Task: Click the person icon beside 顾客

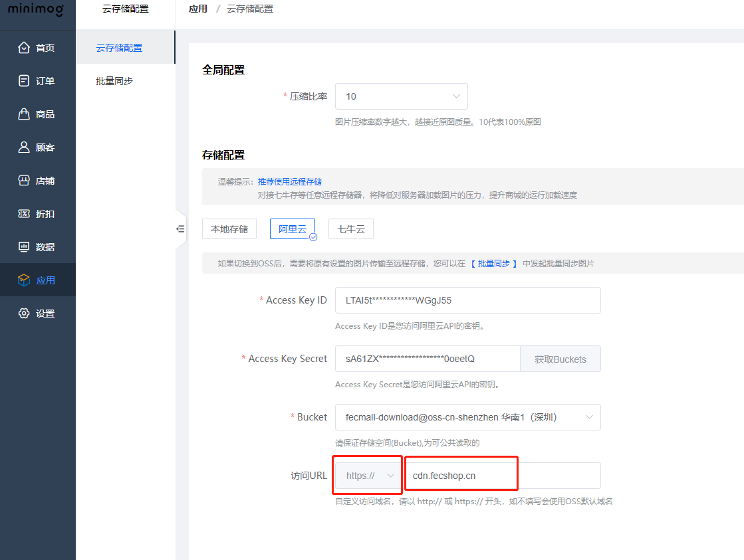Action: click(24, 147)
